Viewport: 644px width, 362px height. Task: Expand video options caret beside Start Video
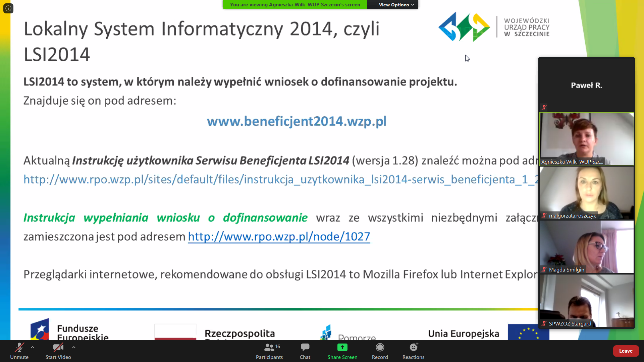[74, 347]
